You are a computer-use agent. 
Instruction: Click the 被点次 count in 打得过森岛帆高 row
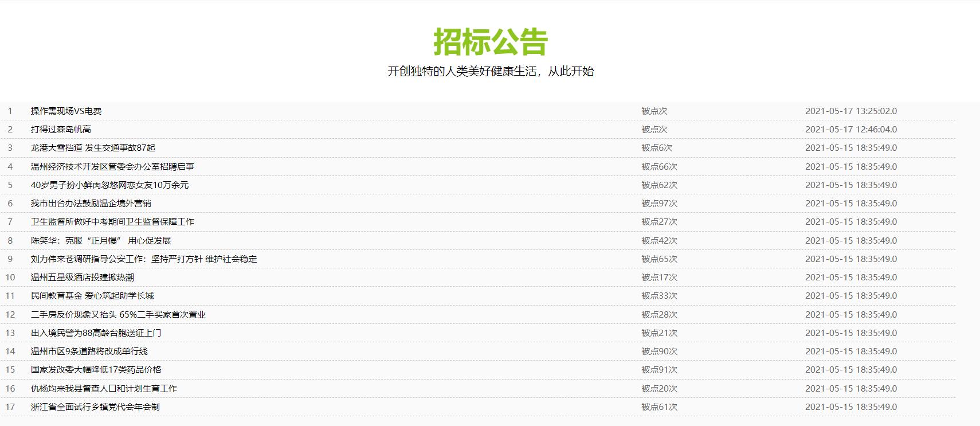tap(654, 130)
